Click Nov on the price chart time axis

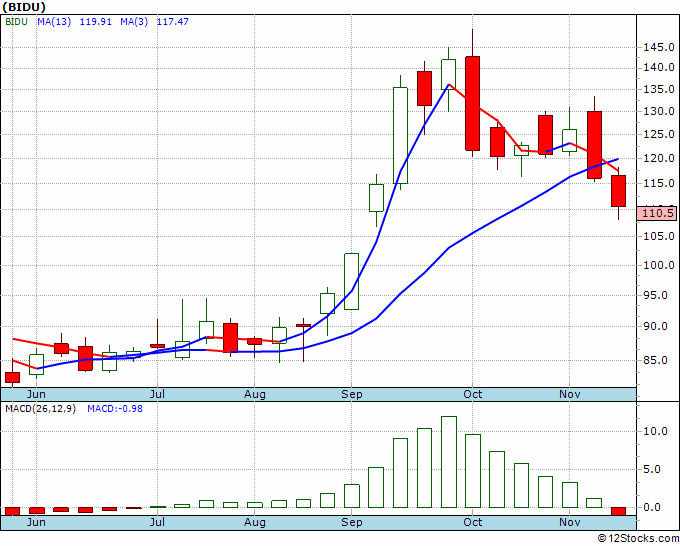click(x=570, y=394)
